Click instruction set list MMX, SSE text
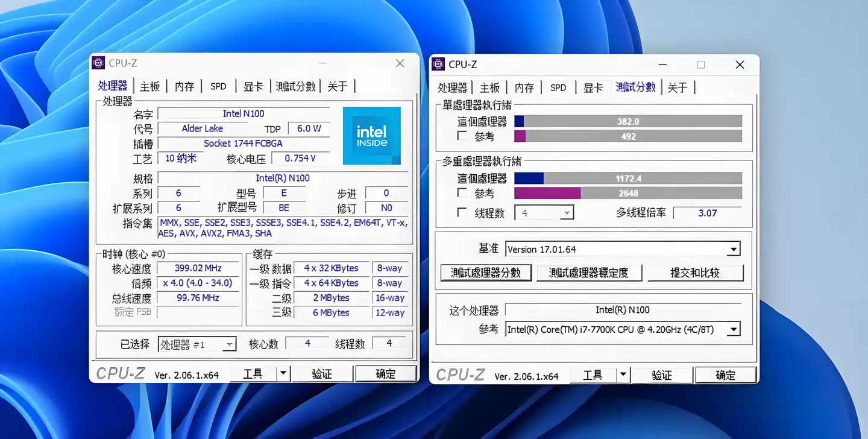This screenshot has height=439, width=868. pos(283,228)
